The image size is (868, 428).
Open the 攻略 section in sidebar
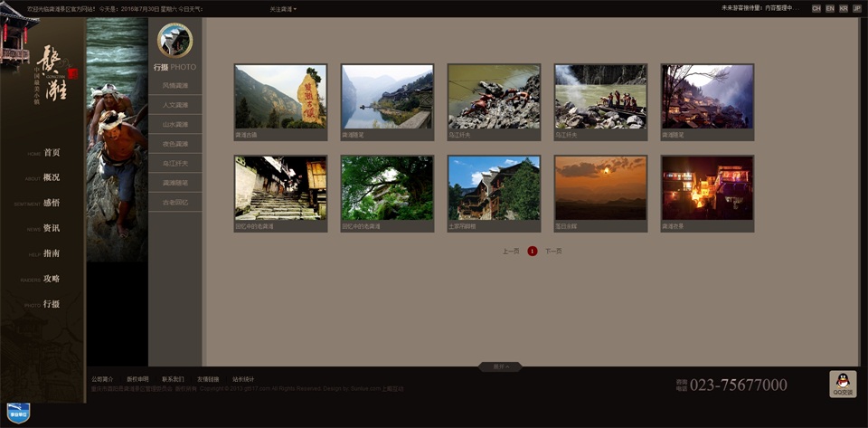[x=52, y=279]
